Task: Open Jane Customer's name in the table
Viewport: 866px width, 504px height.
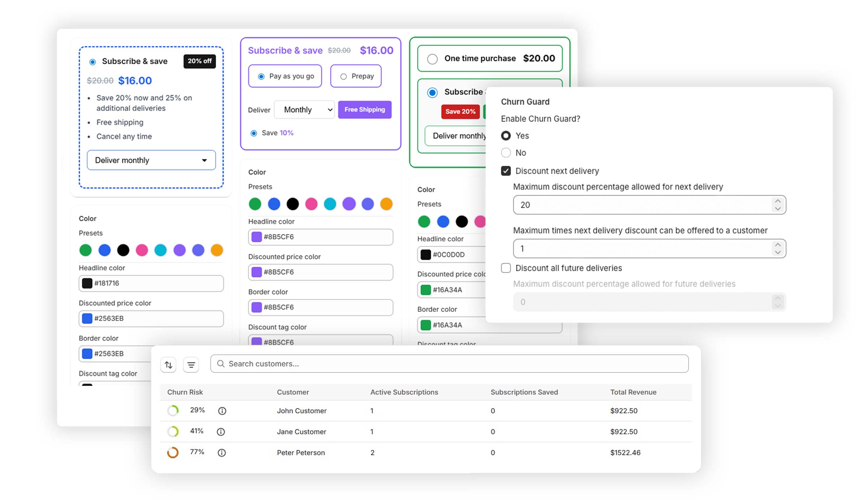Action: pos(301,432)
